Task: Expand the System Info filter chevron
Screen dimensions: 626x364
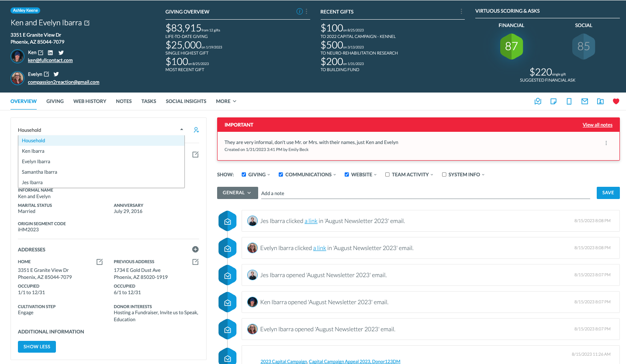Action: coord(483,175)
